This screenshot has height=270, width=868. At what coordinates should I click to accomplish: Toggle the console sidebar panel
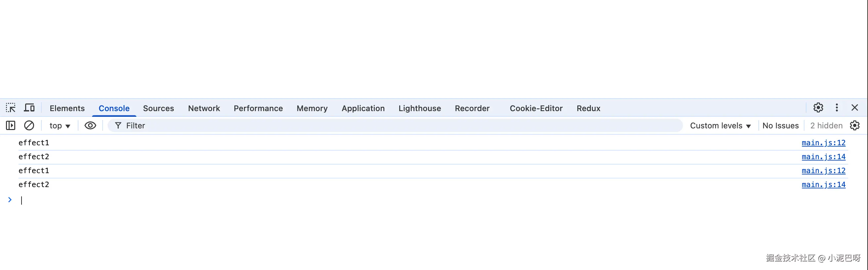[11, 126]
